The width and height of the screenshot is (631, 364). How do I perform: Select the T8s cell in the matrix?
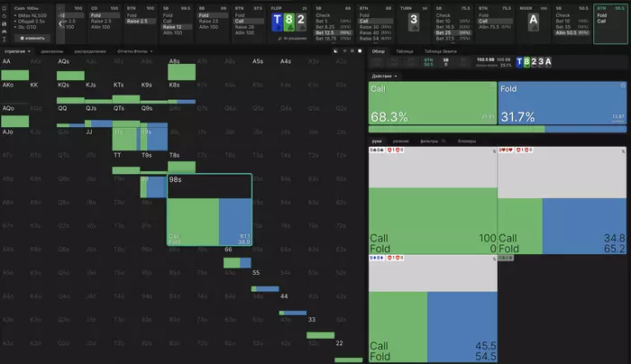tap(181, 164)
